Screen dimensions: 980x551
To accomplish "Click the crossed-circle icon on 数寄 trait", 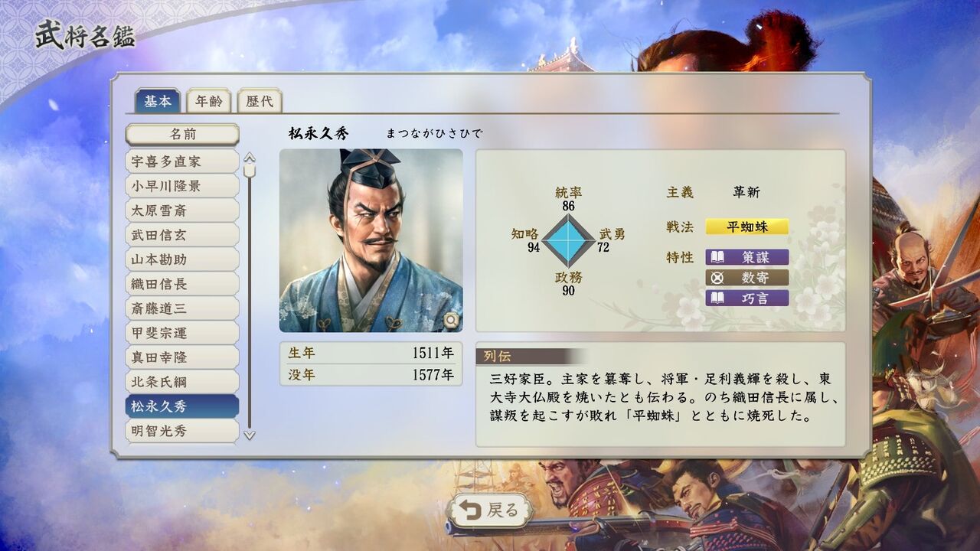I will [718, 278].
